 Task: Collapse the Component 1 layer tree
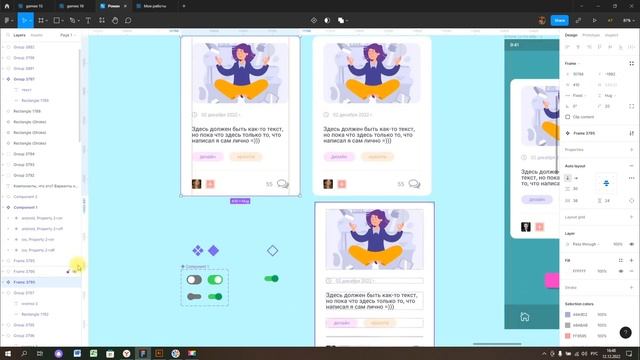click(x=3, y=207)
